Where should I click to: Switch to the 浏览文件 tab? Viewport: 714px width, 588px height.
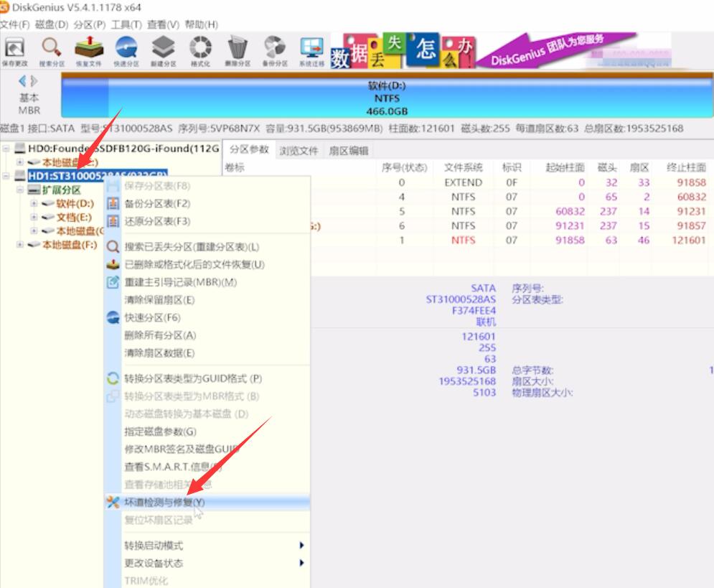(299, 151)
